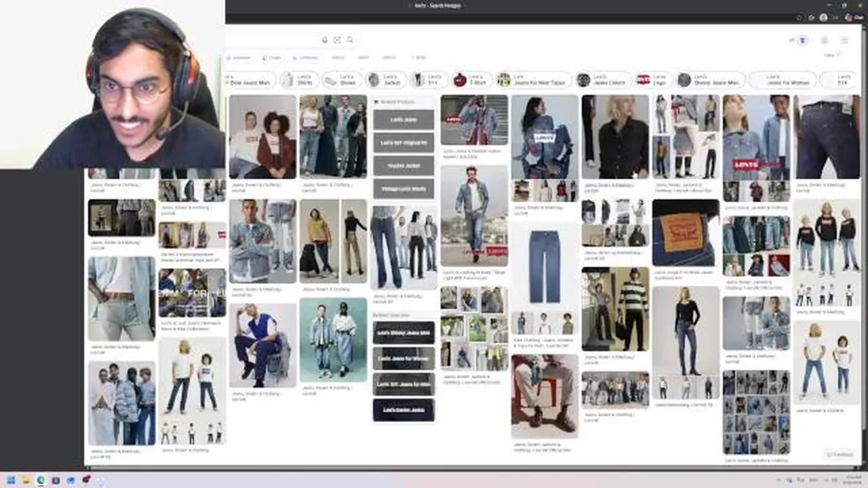
Task: Open the flat blue jeans product image
Action: [x=545, y=266]
